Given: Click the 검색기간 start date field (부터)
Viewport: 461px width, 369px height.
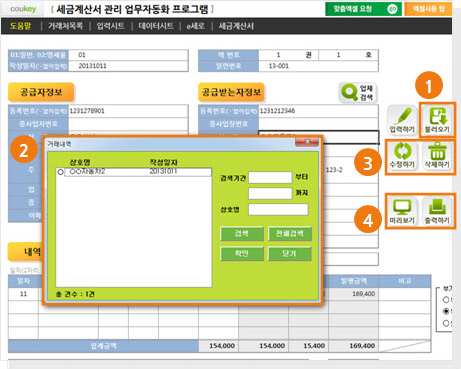Looking at the screenshot, I should click(270, 178).
